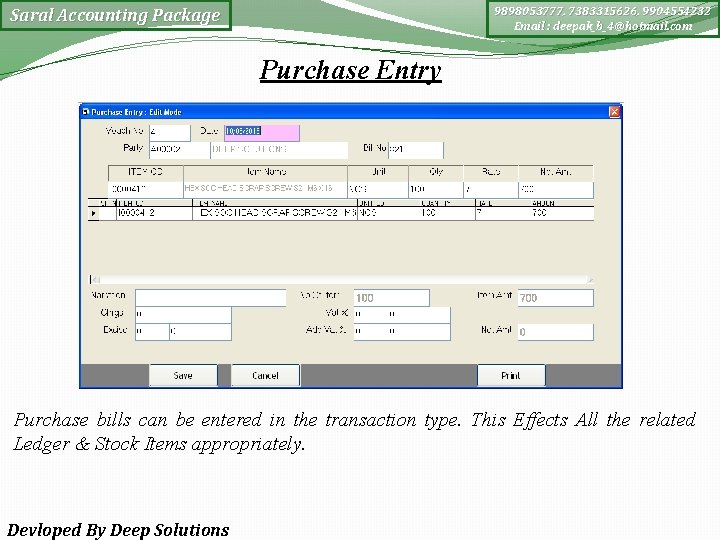720x540 pixels.
Task: Click the grid scrollbar left arrow
Action: [94, 279]
